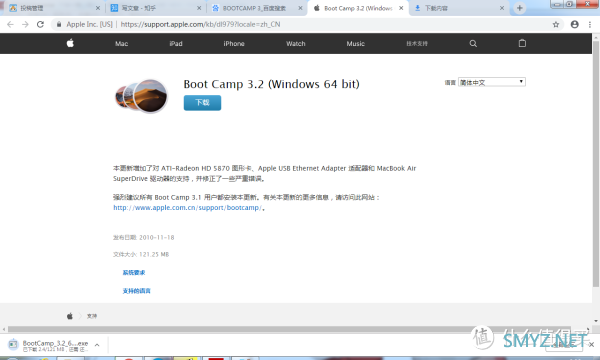600x360 pixels.
Task: Click the Apple logo in navigation bar
Action: tap(70, 43)
